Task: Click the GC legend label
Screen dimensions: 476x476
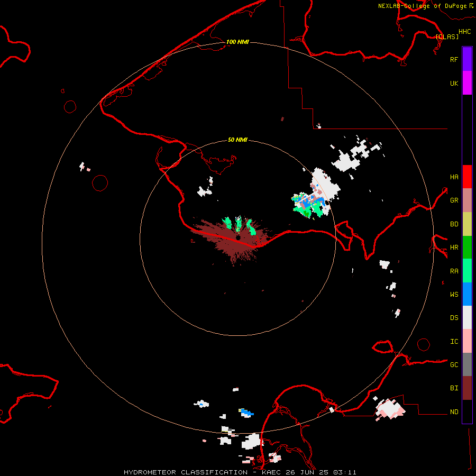Action: [454, 364]
